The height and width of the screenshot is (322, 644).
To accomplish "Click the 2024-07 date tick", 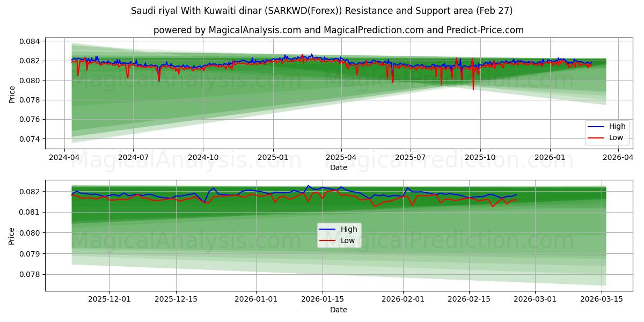I will pos(133,157).
